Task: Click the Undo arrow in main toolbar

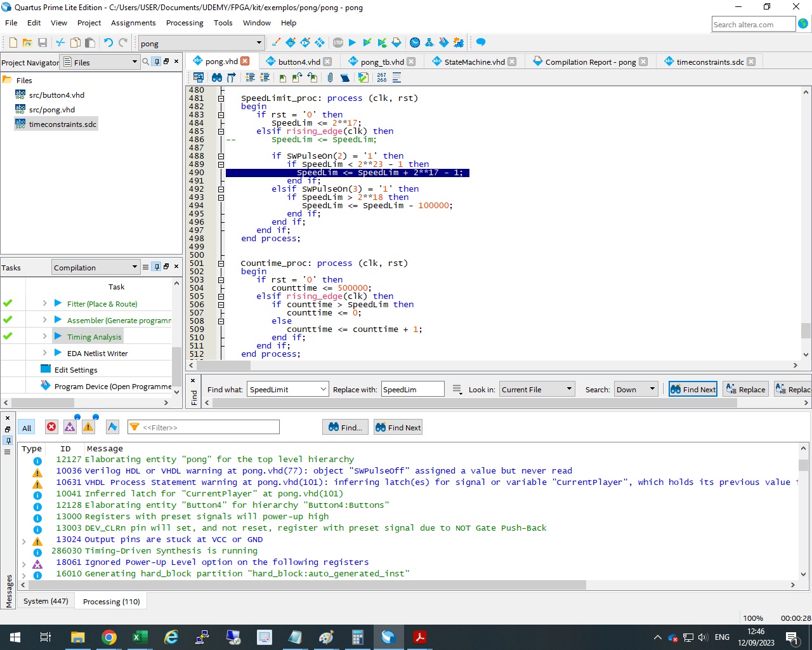Action: pos(108,43)
